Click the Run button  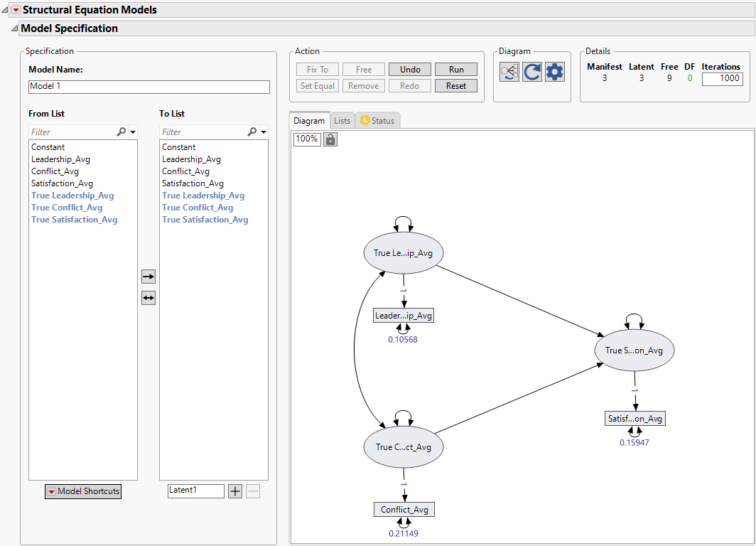[456, 70]
